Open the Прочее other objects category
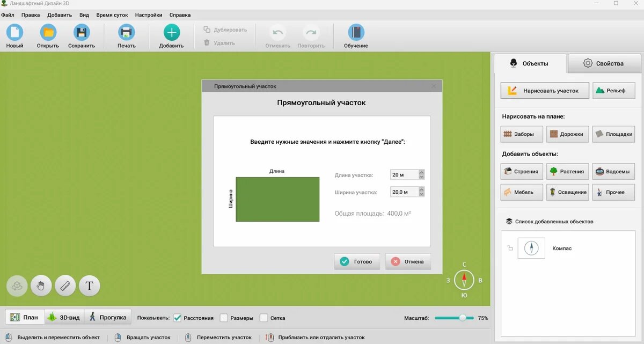The height and width of the screenshot is (344, 644). coord(613,192)
